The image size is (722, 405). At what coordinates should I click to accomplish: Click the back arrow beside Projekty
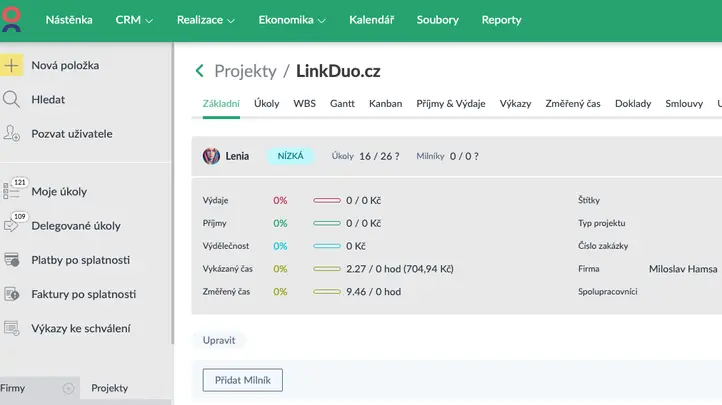click(199, 71)
